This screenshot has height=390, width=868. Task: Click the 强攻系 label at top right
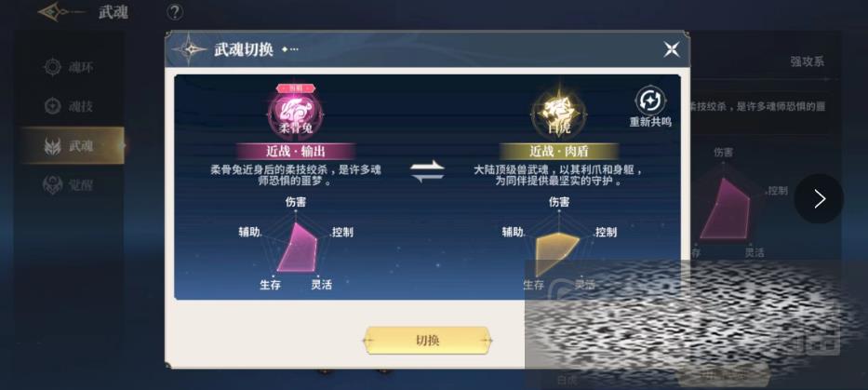tap(808, 62)
